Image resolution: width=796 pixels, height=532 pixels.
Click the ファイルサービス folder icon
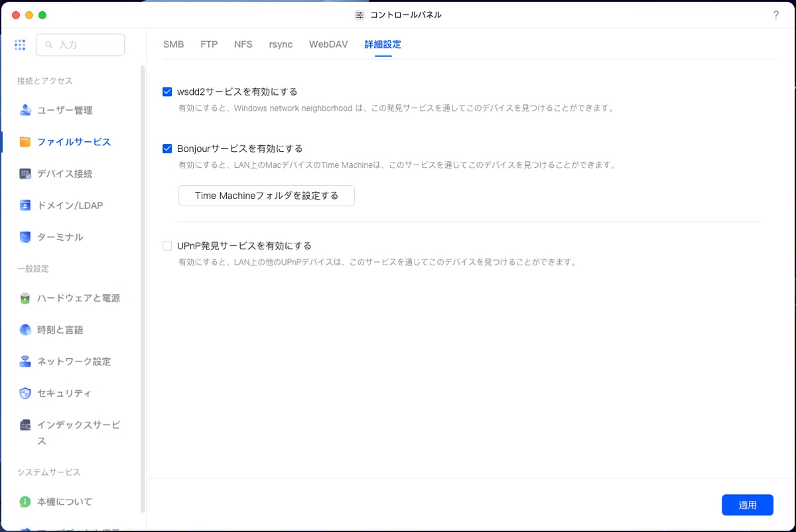(x=25, y=142)
